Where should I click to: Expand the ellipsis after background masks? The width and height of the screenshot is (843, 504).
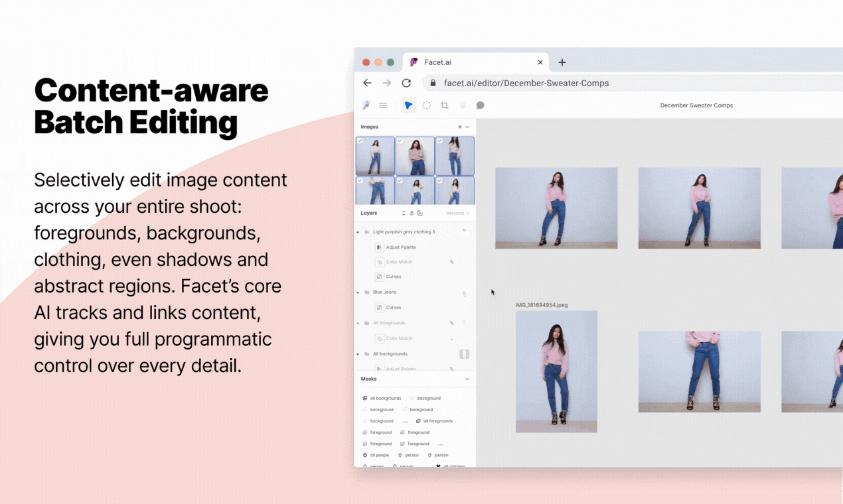(405, 421)
